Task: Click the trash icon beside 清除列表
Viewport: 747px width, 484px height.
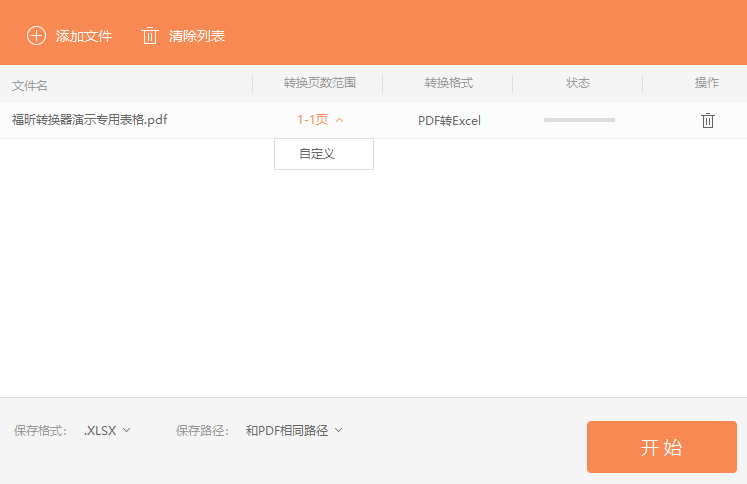Action: tap(150, 36)
